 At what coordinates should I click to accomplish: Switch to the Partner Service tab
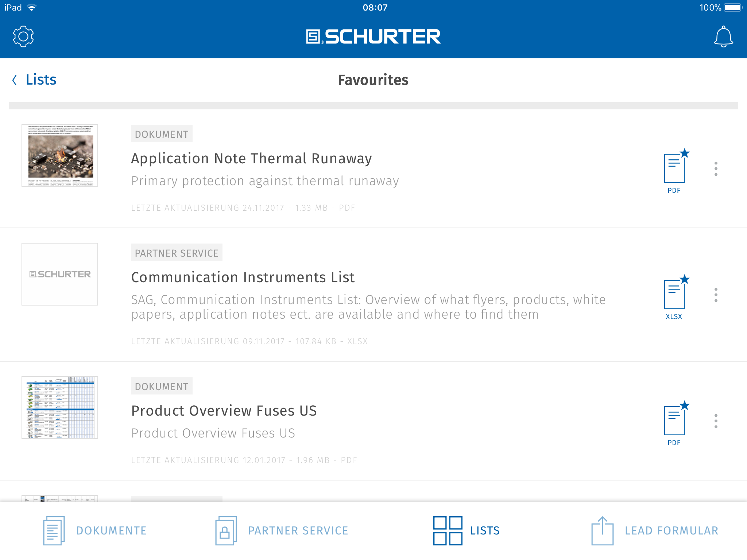coord(282,531)
